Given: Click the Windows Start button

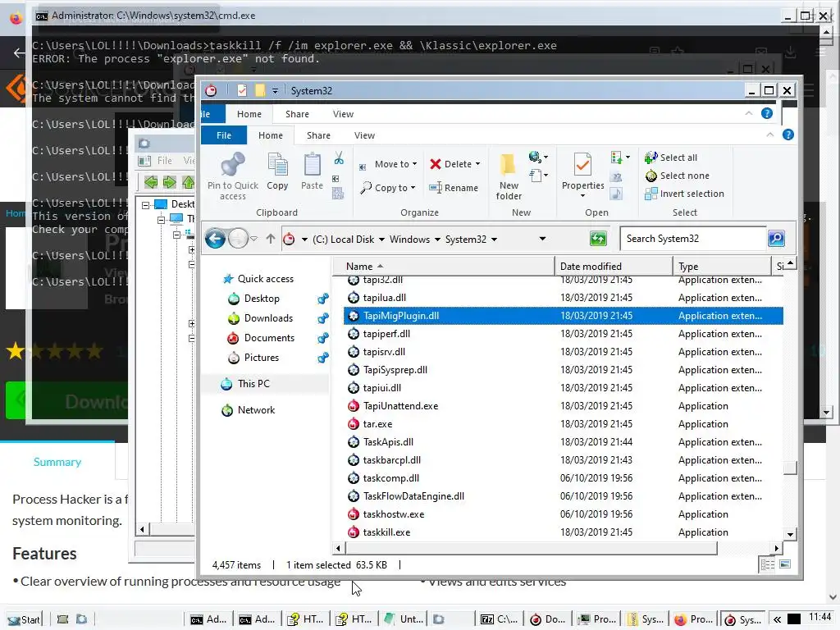Looking at the screenshot, I should coord(24,620).
